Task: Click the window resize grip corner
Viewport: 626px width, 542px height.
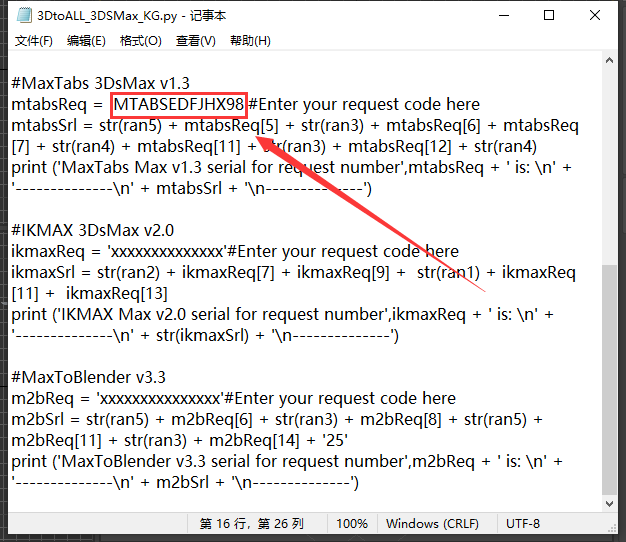Action: click(612, 528)
